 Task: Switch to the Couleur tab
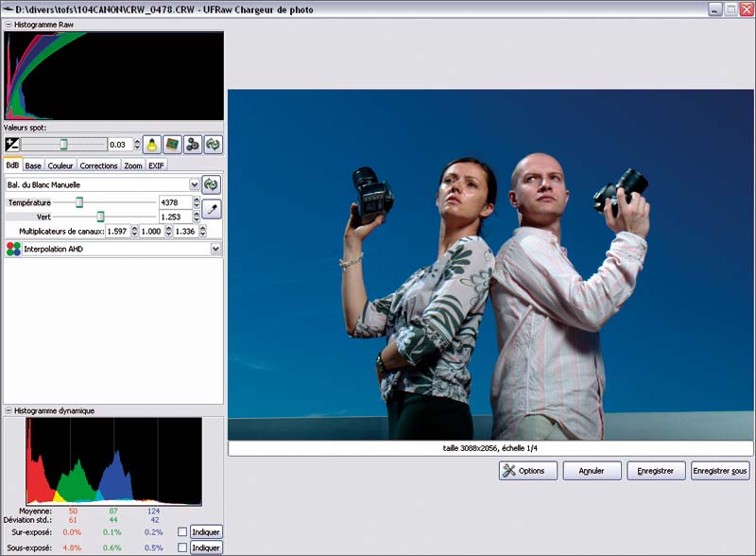pyautogui.click(x=60, y=165)
